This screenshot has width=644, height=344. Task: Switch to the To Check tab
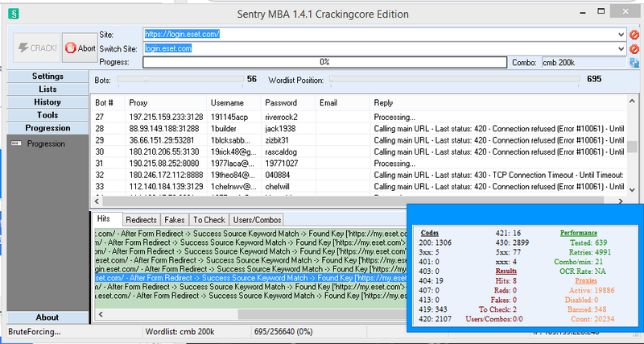point(209,220)
